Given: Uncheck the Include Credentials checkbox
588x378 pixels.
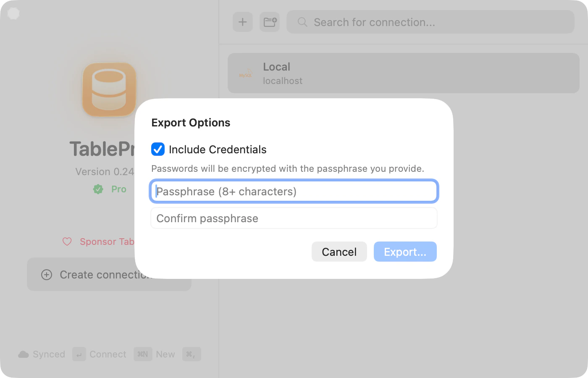Looking at the screenshot, I should click(157, 149).
